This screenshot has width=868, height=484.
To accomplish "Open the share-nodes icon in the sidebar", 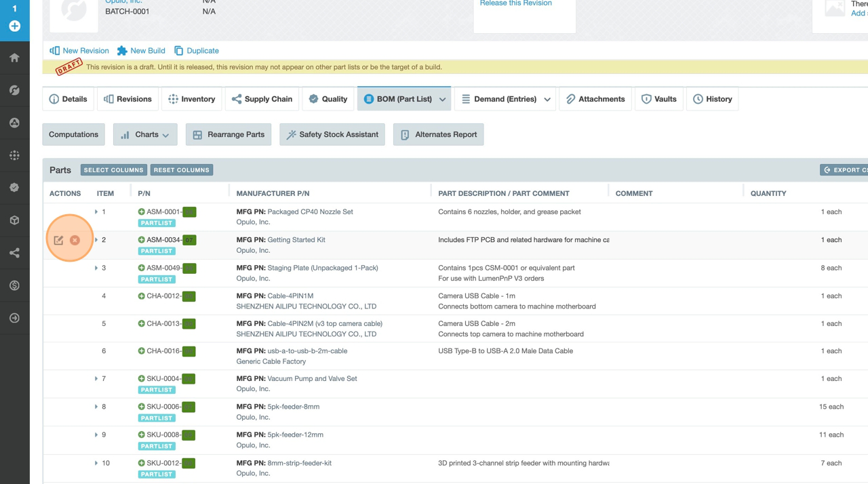I will [14, 253].
